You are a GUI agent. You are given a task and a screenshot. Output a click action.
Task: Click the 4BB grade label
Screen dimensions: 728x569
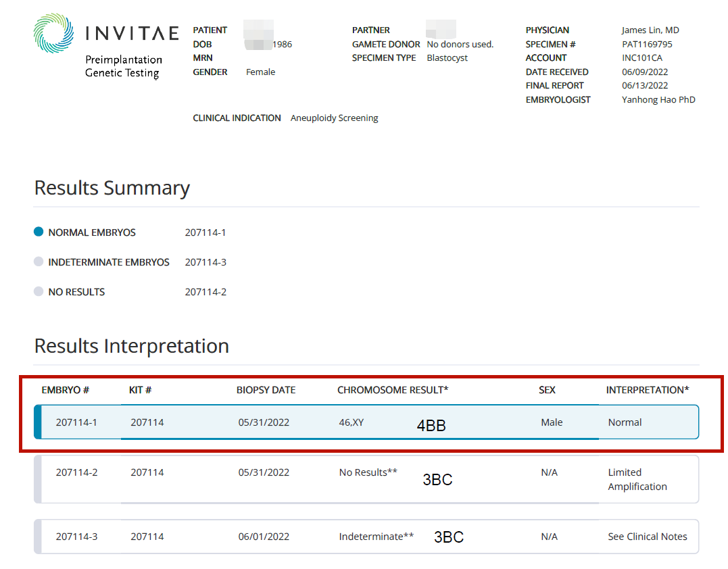click(x=431, y=426)
